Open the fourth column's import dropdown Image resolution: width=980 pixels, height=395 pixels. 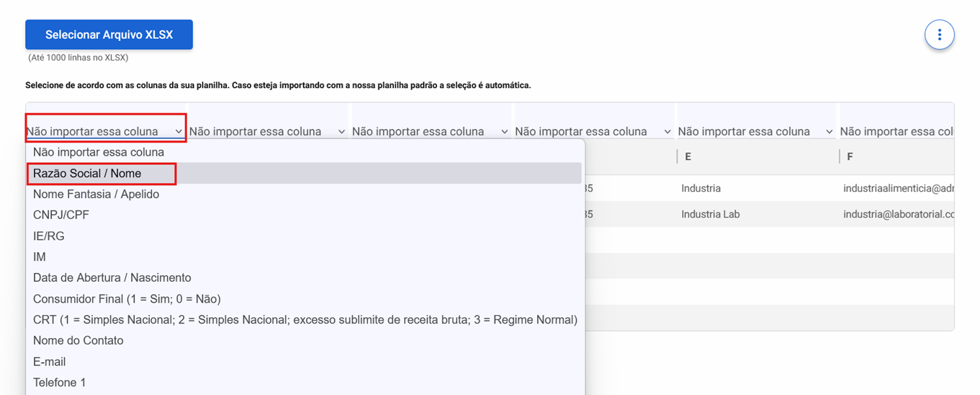point(593,131)
